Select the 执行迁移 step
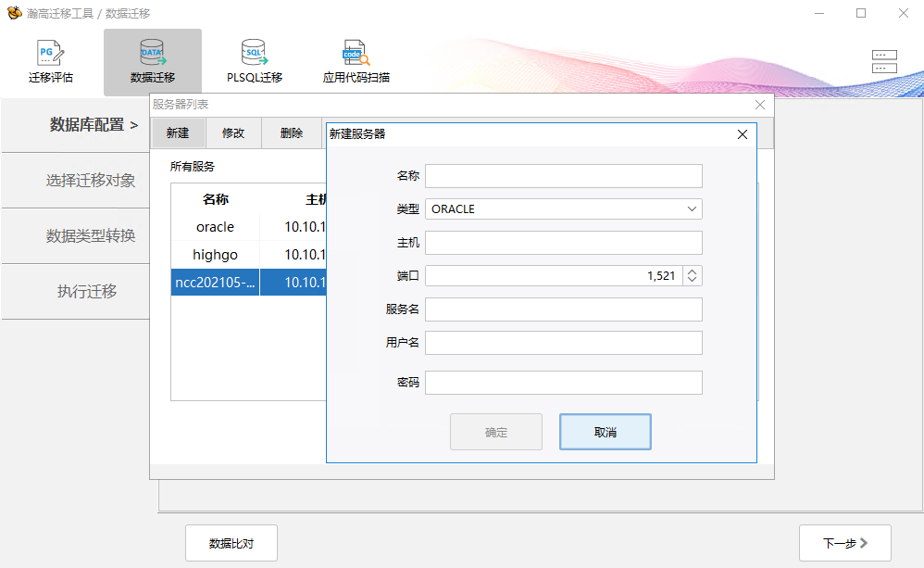Viewport: 924px width, 568px height. click(75, 291)
